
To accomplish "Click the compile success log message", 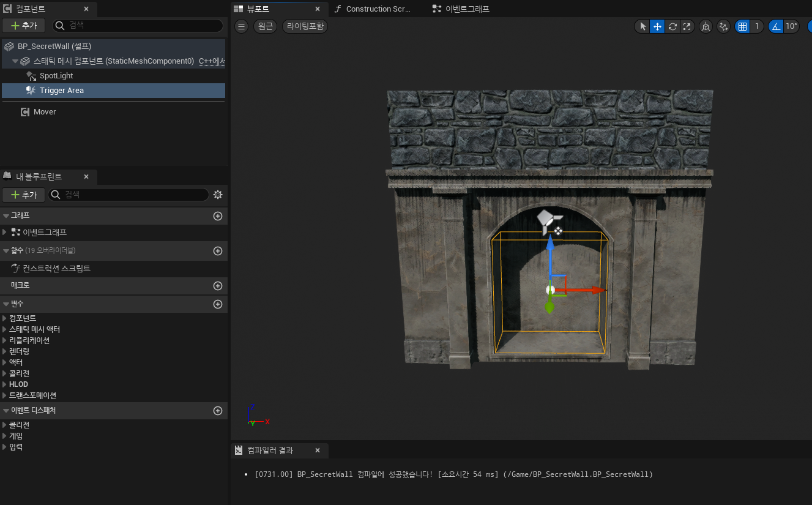I will click(x=453, y=474).
